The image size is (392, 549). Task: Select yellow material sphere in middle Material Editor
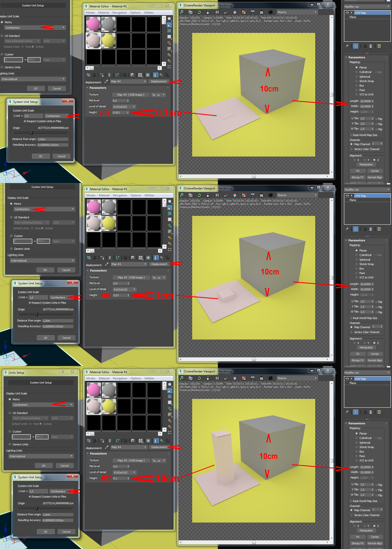click(x=109, y=223)
